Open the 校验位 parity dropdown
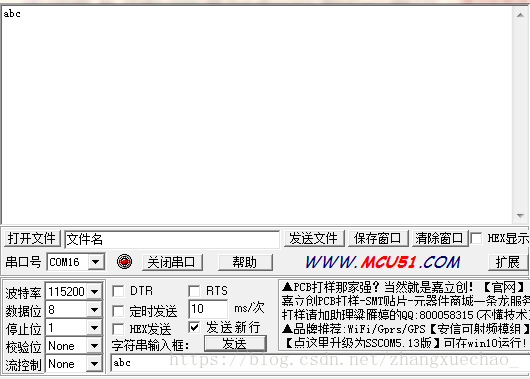530x379 pixels. (95, 346)
